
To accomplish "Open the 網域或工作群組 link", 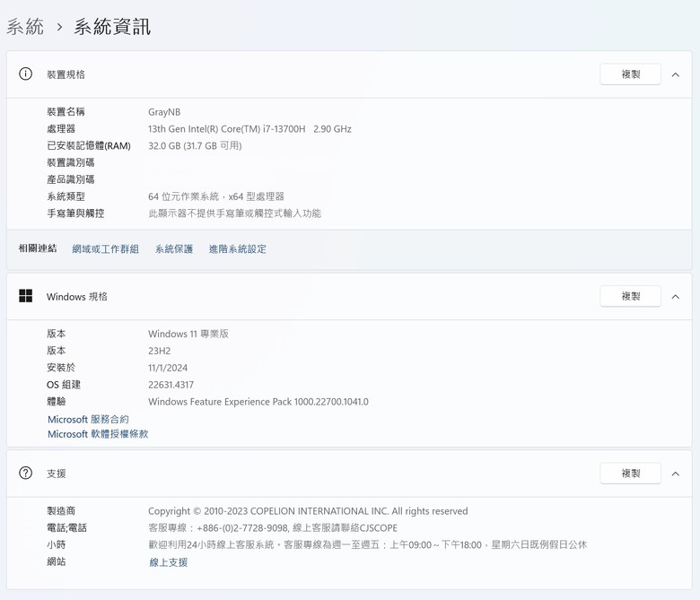I will pyautogui.click(x=105, y=249).
